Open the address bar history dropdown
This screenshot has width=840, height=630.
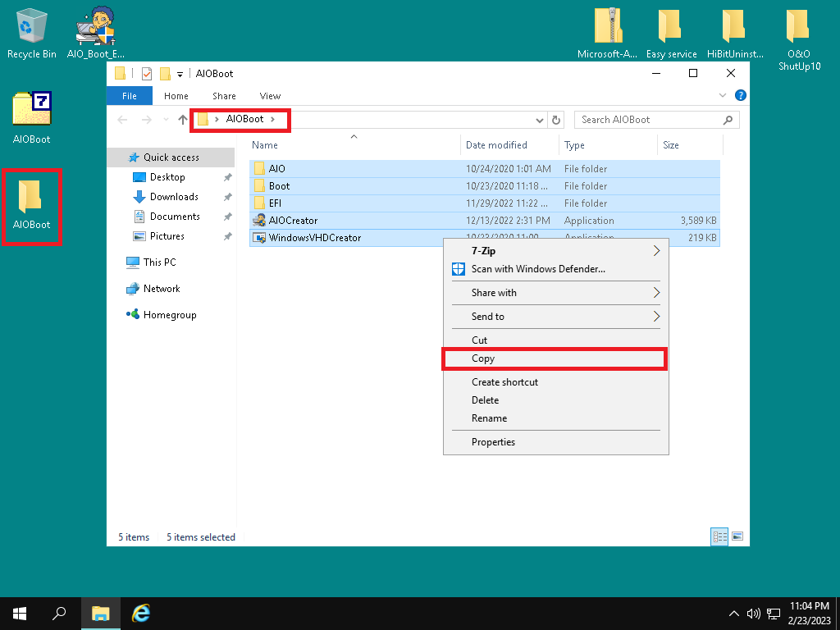539,120
